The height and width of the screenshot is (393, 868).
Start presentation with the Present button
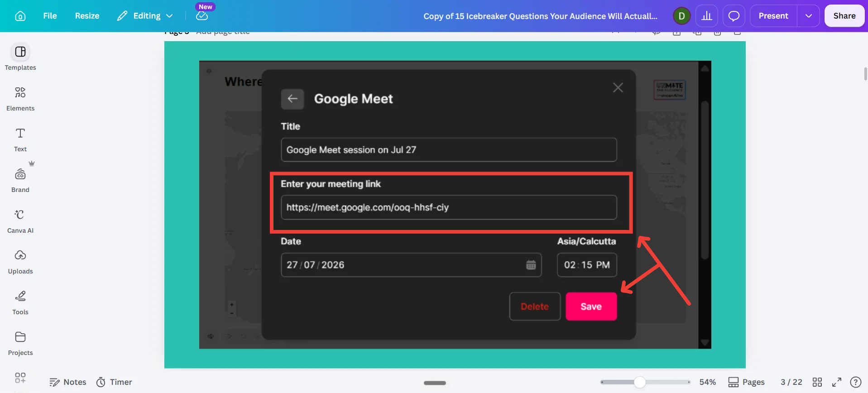point(773,16)
